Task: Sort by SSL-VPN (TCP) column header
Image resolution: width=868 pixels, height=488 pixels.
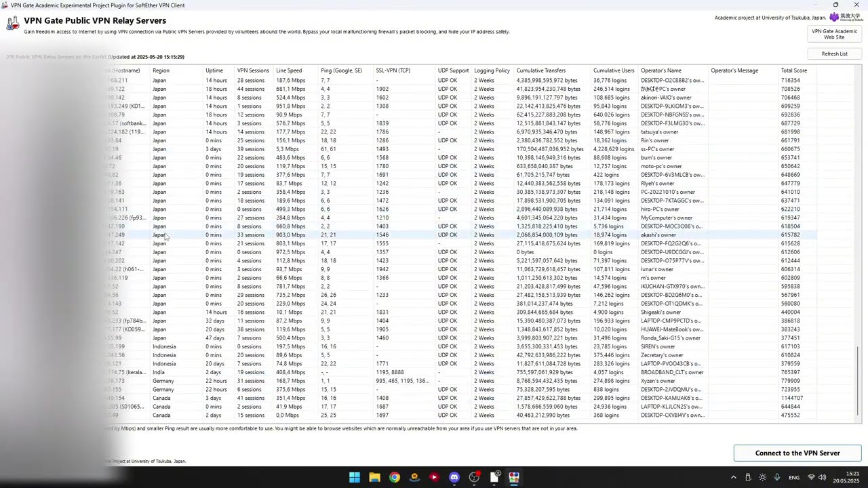Action: pyautogui.click(x=404, y=70)
